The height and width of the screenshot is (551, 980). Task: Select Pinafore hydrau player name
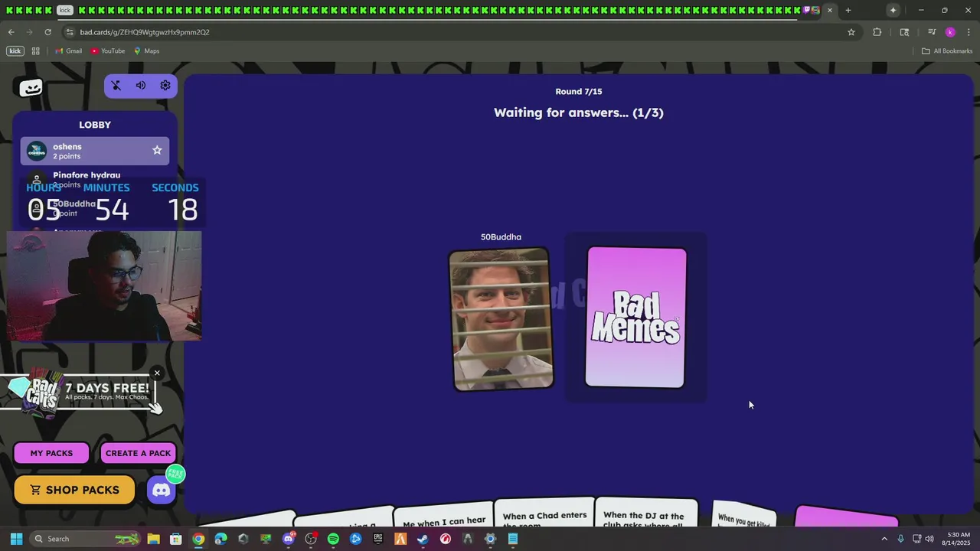87,175
